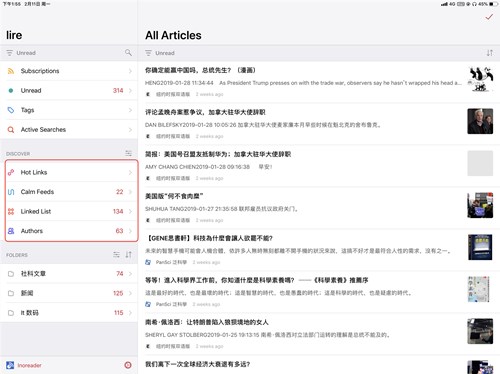Open article 评论孟晚舟案惹争议
The width and height of the screenshot is (500, 374).
pyautogui.click(x=319, y=124)
